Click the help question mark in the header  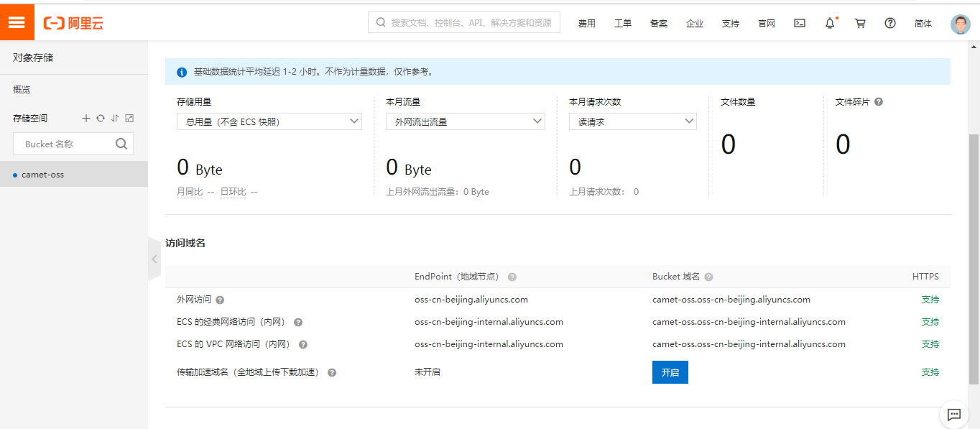890,23
